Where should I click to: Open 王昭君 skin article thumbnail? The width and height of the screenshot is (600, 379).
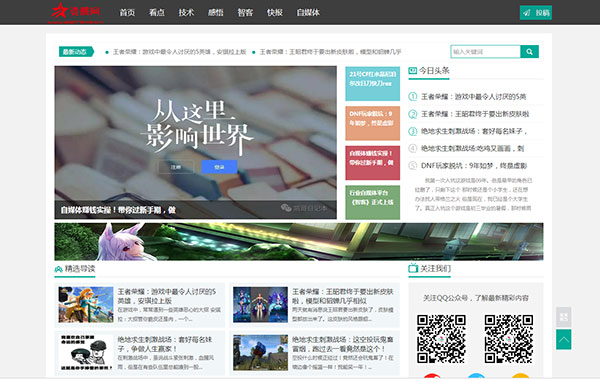tap(261, 305)
